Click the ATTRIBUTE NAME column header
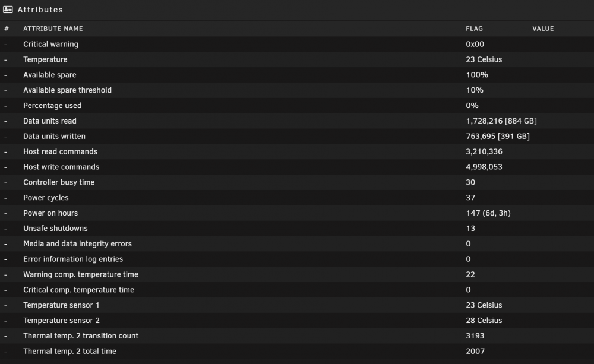The width and height of the screenshot is (594, 364). pos(53,29)
